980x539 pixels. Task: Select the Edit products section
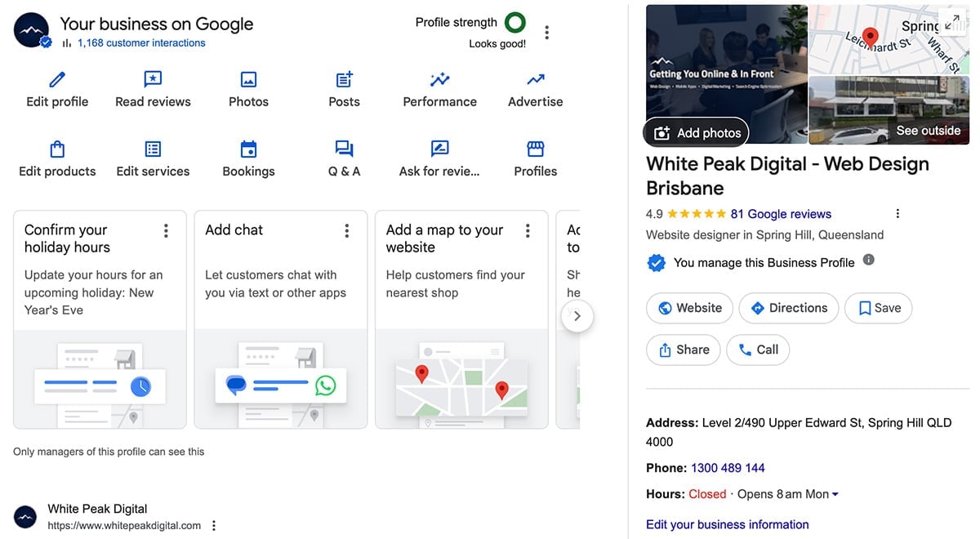56,149
